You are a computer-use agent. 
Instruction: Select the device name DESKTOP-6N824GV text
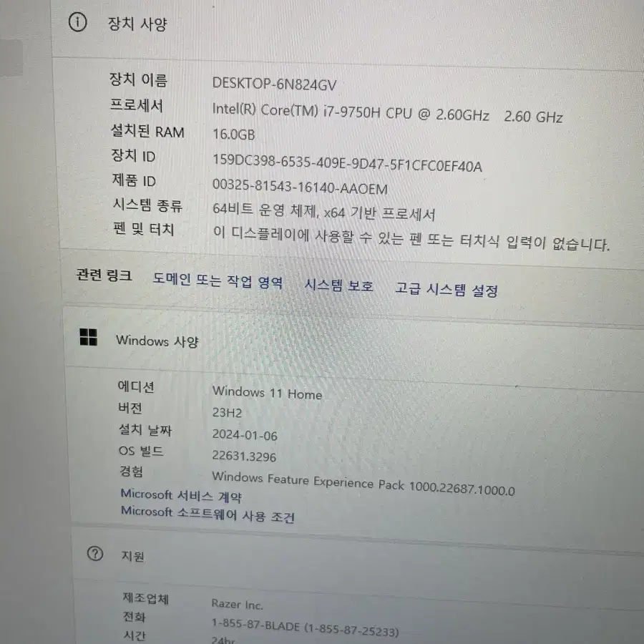pyautogui.click(x=274, y=84)
